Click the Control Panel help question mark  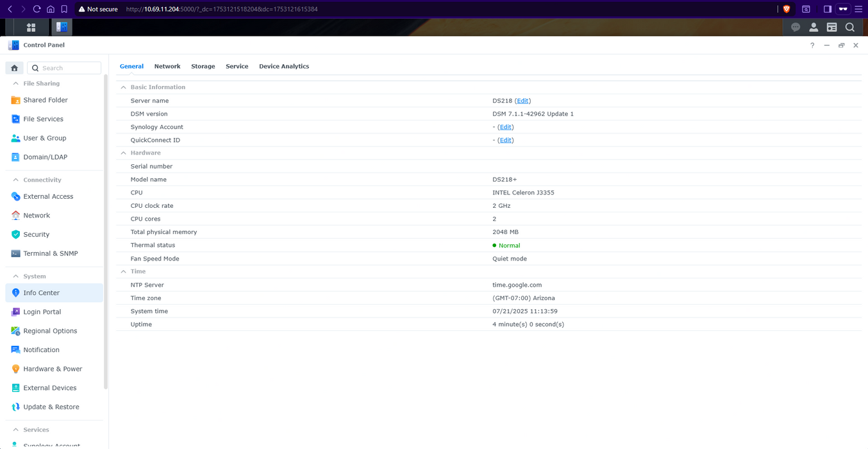coord(812,46)
